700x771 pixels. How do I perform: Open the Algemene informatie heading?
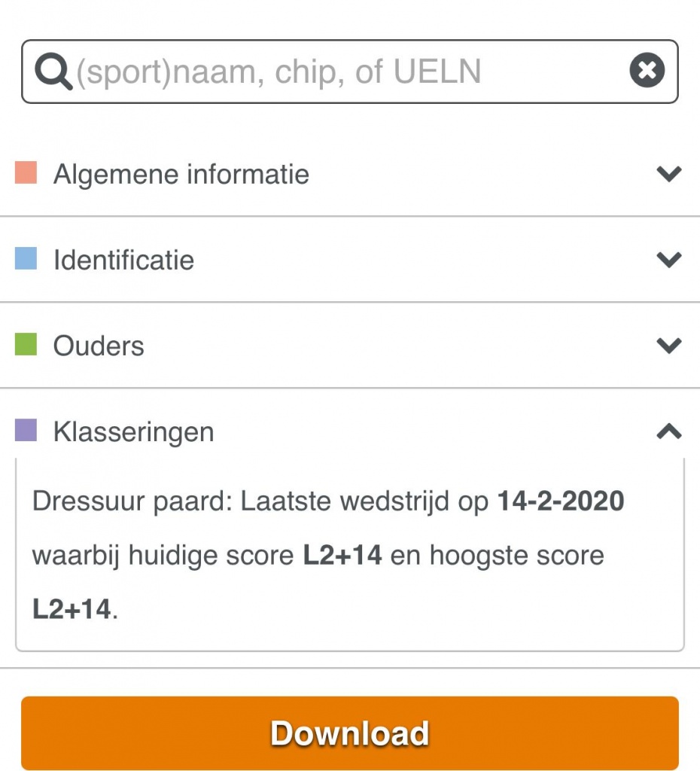(x=181, y=174)
